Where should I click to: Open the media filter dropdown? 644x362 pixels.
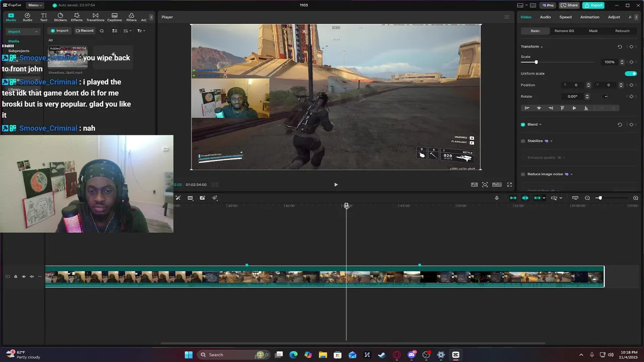141,31
